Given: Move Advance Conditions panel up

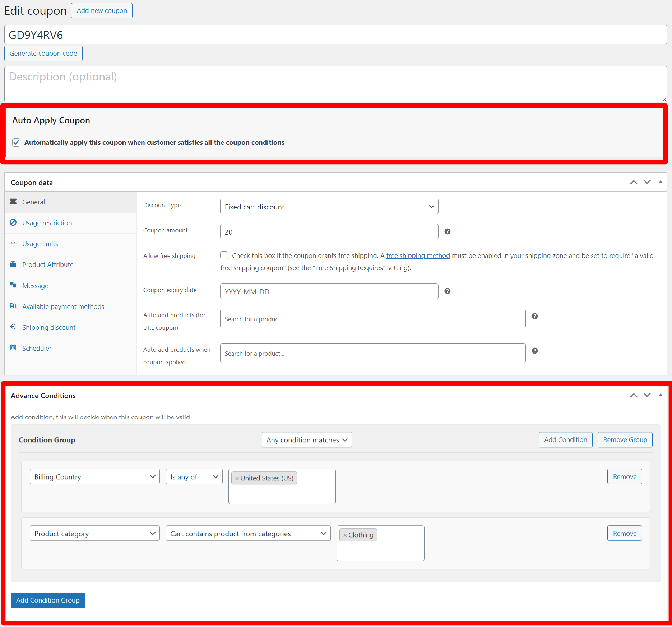Looking at the screenshot, I should click(634, 395).
